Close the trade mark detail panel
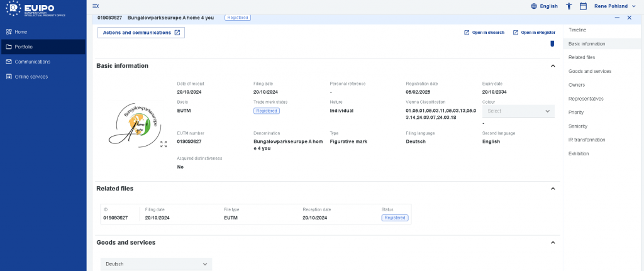This screenshot has height=271, width=644. (x=629, y=18)
